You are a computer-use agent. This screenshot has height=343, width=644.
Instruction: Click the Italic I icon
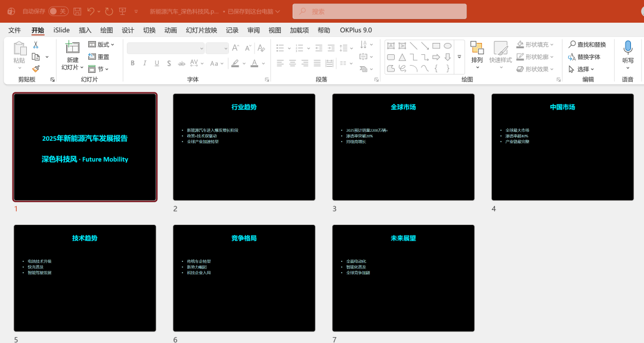pyautogui.click(x=144, y=63)
